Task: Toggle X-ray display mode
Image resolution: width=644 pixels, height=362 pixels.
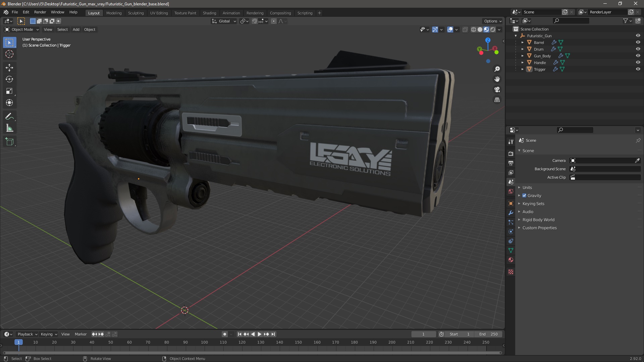Action: (465, 29)
